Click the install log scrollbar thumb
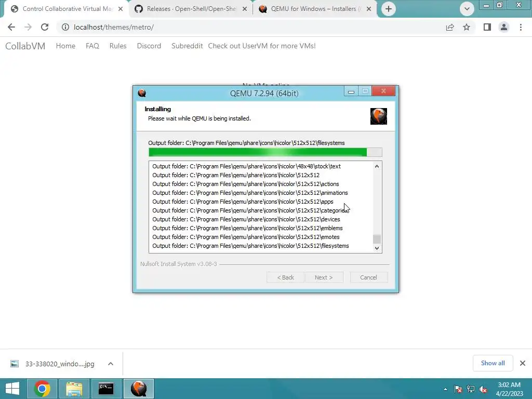 pos(377,239)
